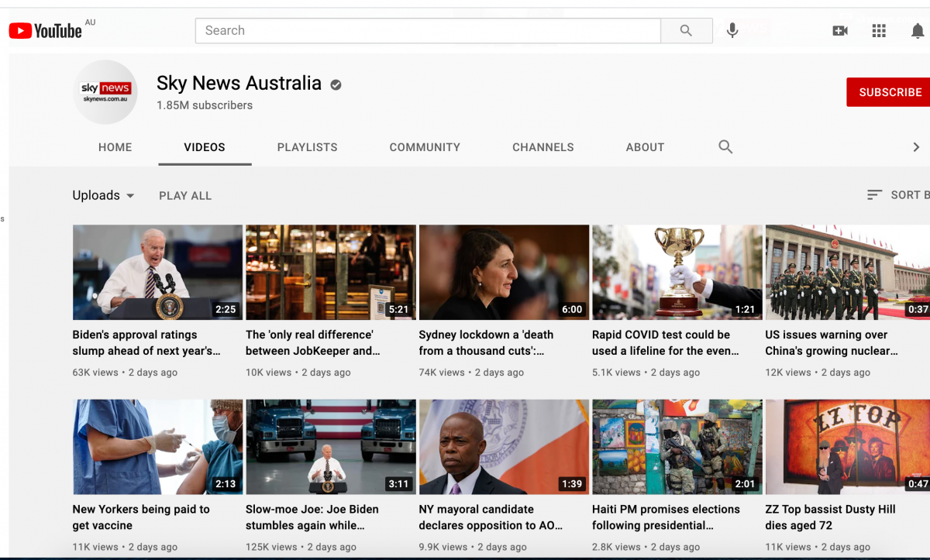Open the Sort by menu
Viewport: 930px width, 560px height.
click(x=896, y=195)
